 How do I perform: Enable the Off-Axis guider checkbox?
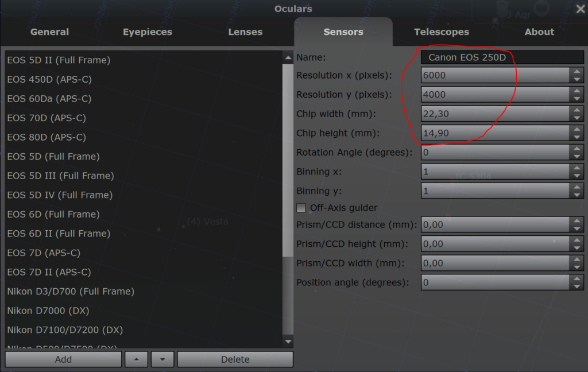(x=301, y=208)
